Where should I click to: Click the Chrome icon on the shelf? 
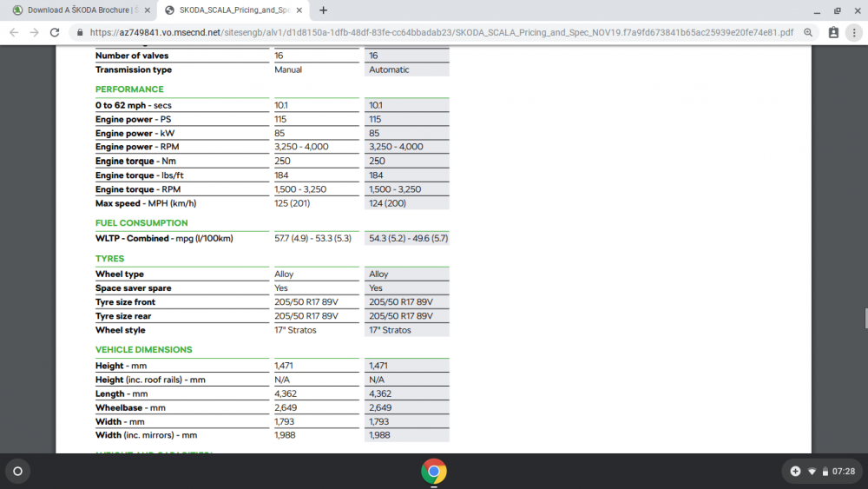(x=434, y=472)
